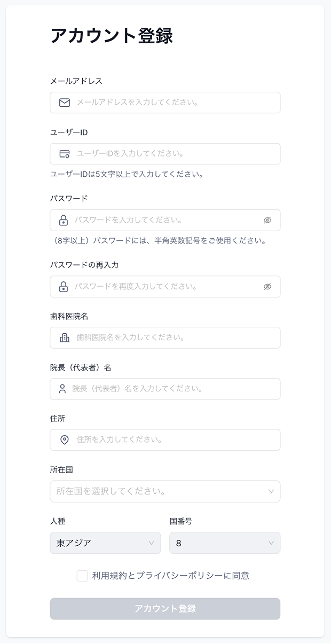
Task: Click the ID card icon in ユーザーID field
Action: pyautogui.click(x=65, y=154)
